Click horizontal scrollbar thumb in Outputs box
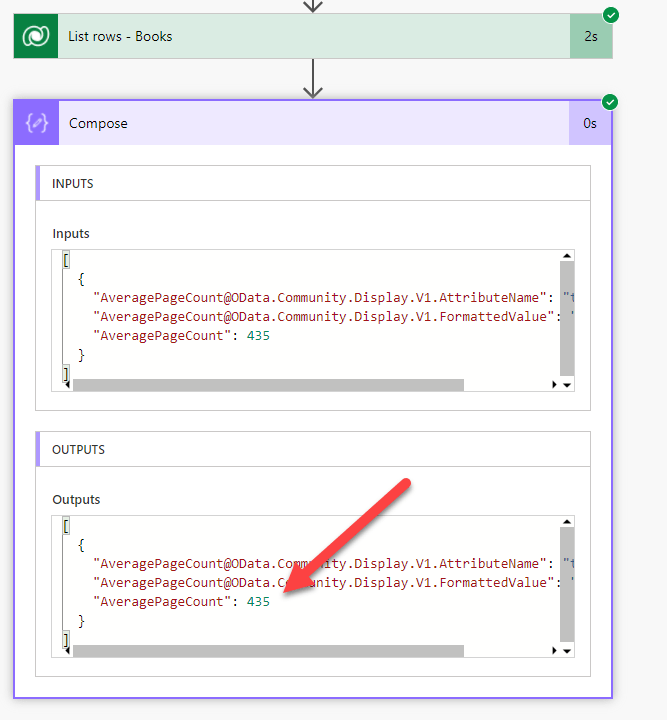 [268, 651]
